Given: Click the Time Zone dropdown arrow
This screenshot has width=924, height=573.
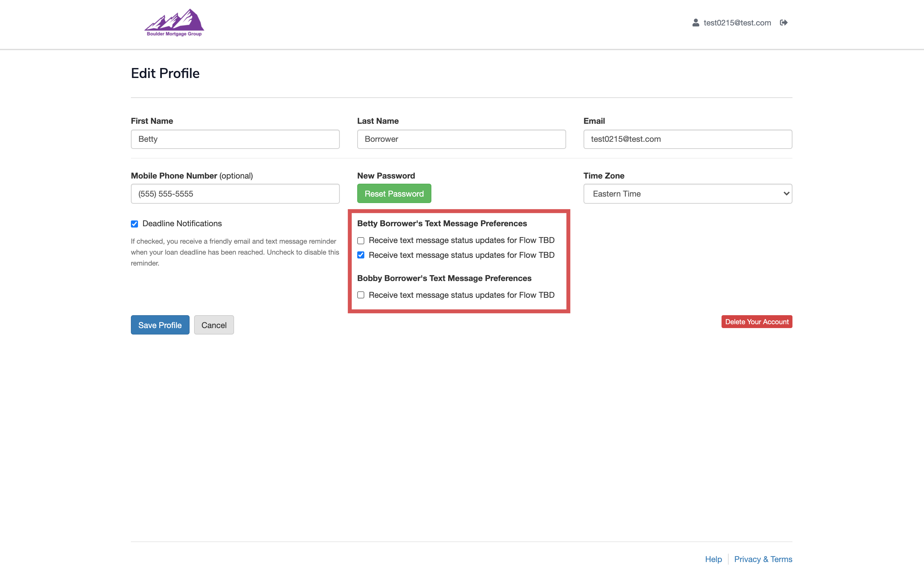Looking at the screenshot, I should (x=786, y=194).
